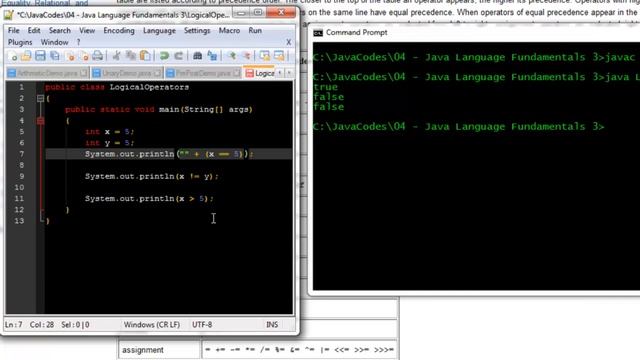The height and width of the screenshot is (360, 640).
Task: Click the green Undo arrow icon
Action: coord(164,56)
